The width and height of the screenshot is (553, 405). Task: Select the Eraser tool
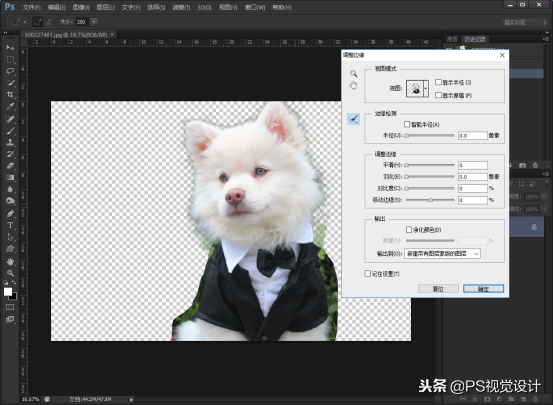point(10,166)
